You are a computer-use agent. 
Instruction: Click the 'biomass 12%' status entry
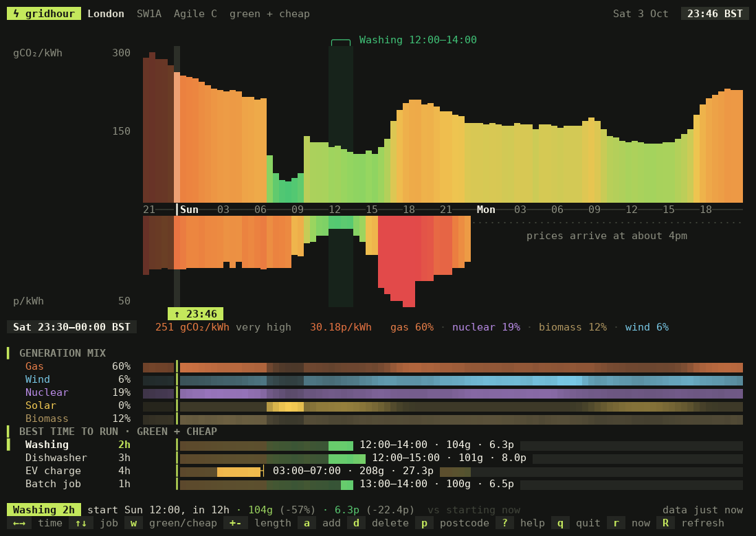(x=572, y=327)
